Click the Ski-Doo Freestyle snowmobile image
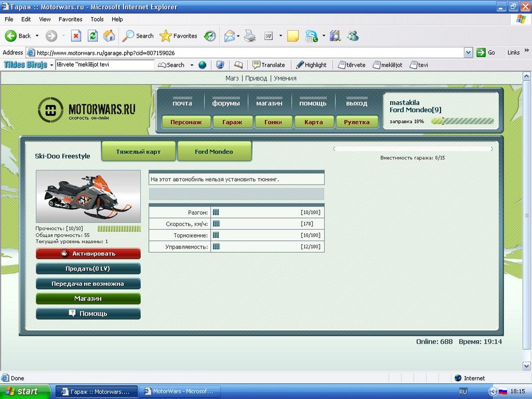Image resolution: width=532 pixels, height=399 pixels. (88, 196)
